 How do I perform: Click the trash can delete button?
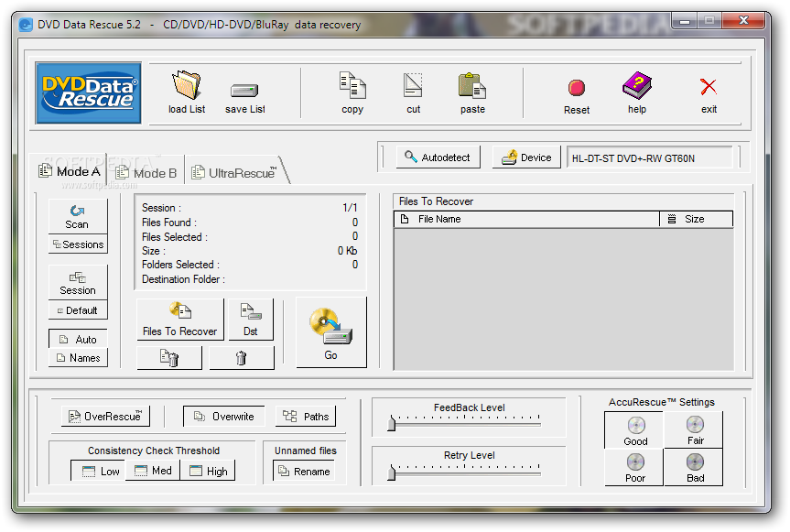click(242, 358)
